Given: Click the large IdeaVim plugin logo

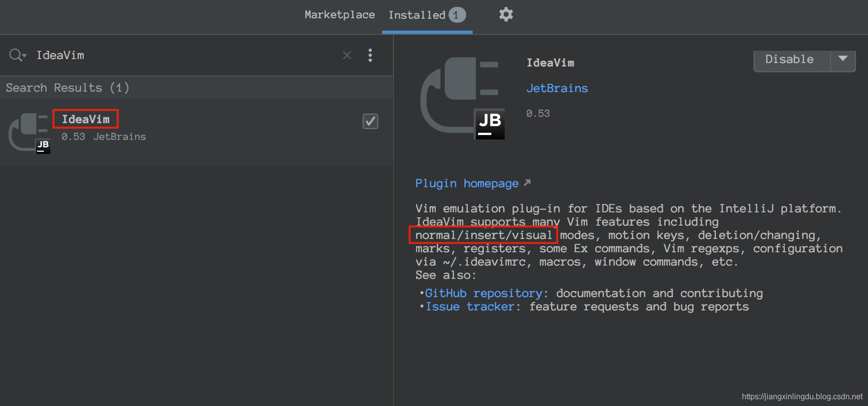Looking at the screenshot, I should (463, 98).
